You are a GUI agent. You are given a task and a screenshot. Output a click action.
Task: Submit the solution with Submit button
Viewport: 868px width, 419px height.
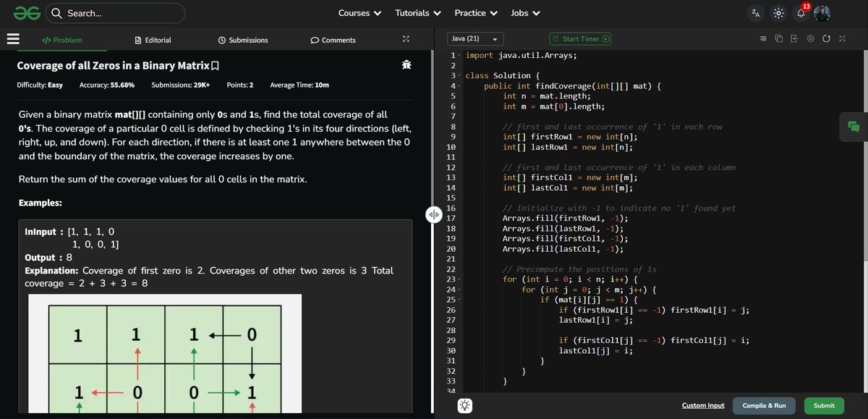tap(824, 405)
